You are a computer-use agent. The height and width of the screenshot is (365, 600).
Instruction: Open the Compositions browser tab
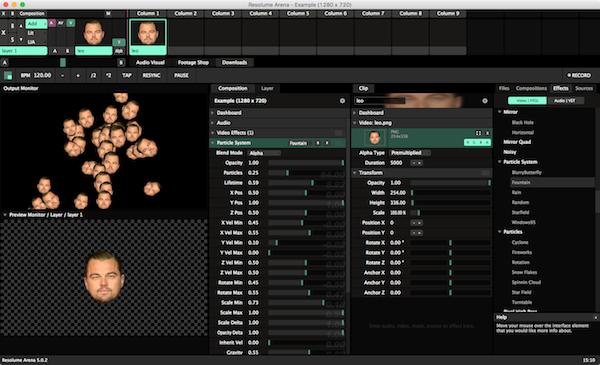click(531, 88)
